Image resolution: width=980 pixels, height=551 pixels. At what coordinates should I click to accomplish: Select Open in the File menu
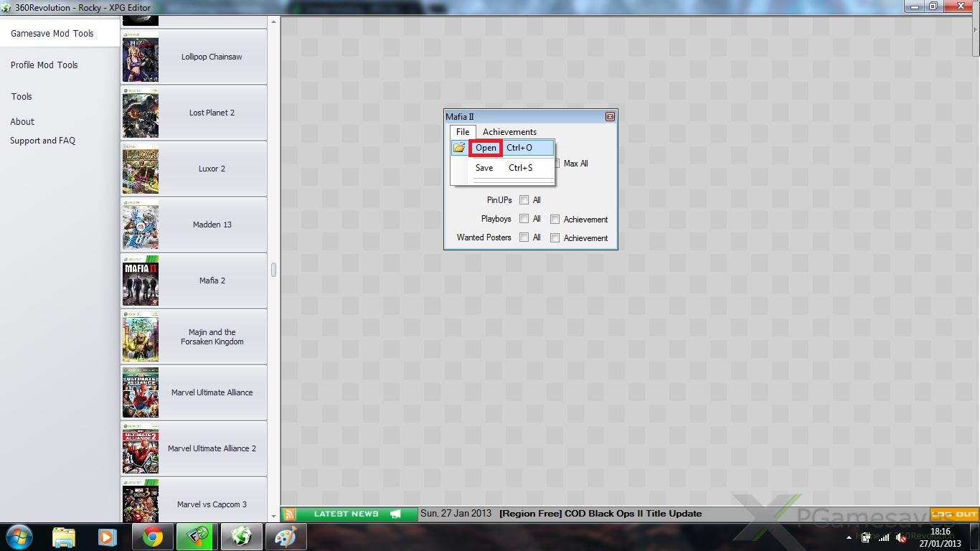(486, 148)
